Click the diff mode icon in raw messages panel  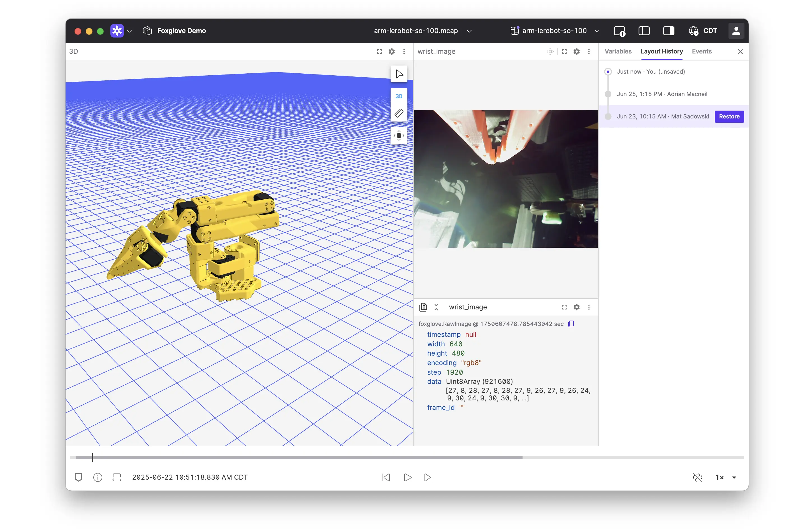[x=423, y=307]
